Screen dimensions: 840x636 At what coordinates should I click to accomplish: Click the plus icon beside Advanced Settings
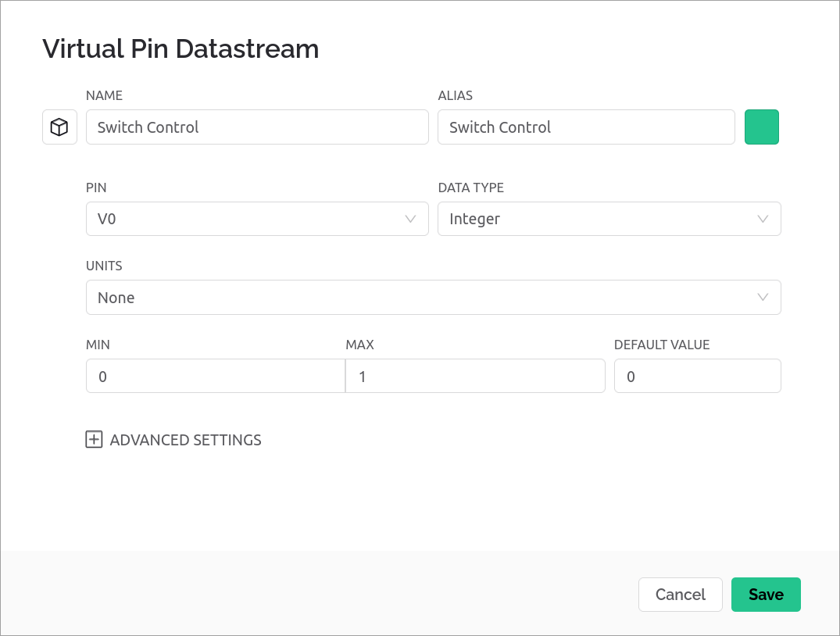(x=94, y=439)
